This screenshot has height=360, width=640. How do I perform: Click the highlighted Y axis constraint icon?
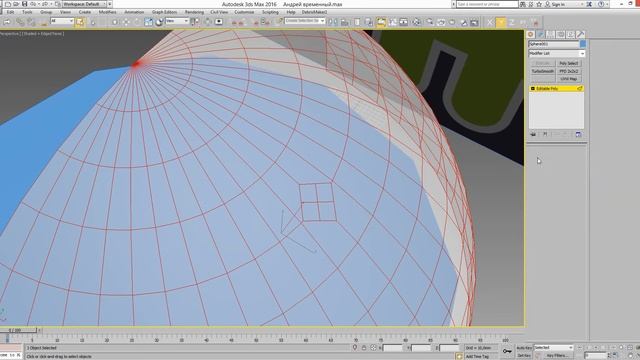point(500,22)
